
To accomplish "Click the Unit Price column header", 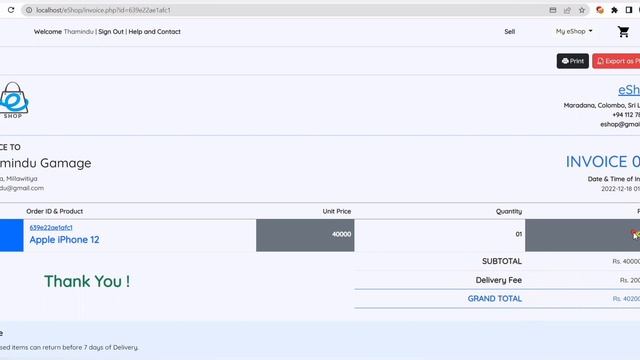I will tap(337, 211).
